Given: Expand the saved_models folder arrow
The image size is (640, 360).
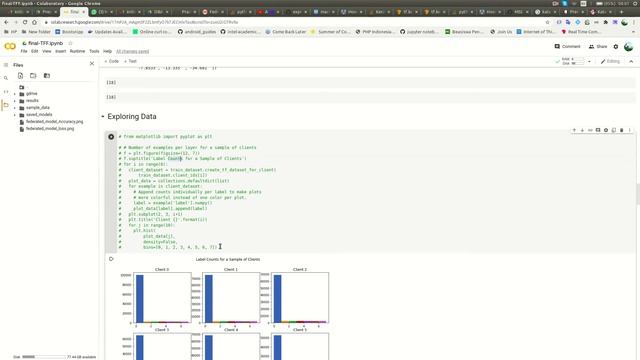Looking at the screenshot, I should 15,115.
